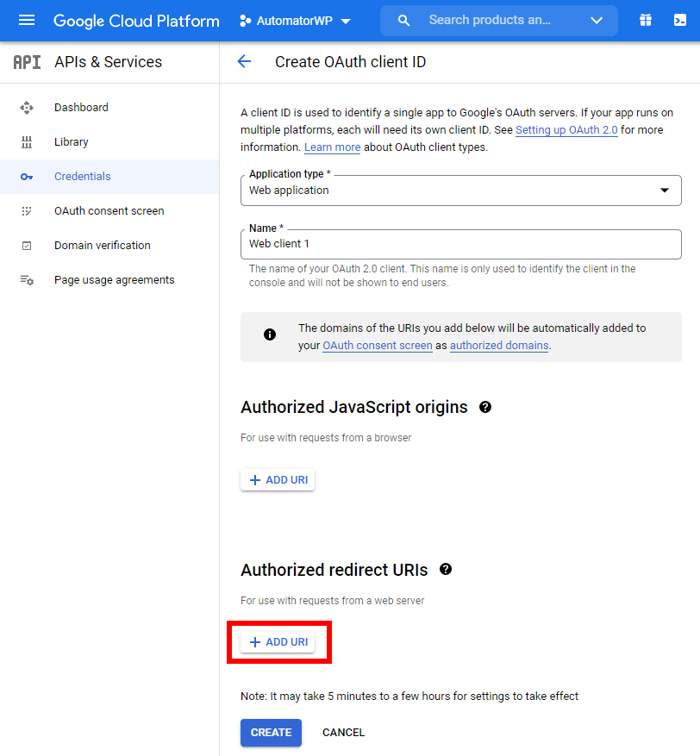Add URI under Authorized redirect URIs
The image size is (700, 756).
[278, 642]
